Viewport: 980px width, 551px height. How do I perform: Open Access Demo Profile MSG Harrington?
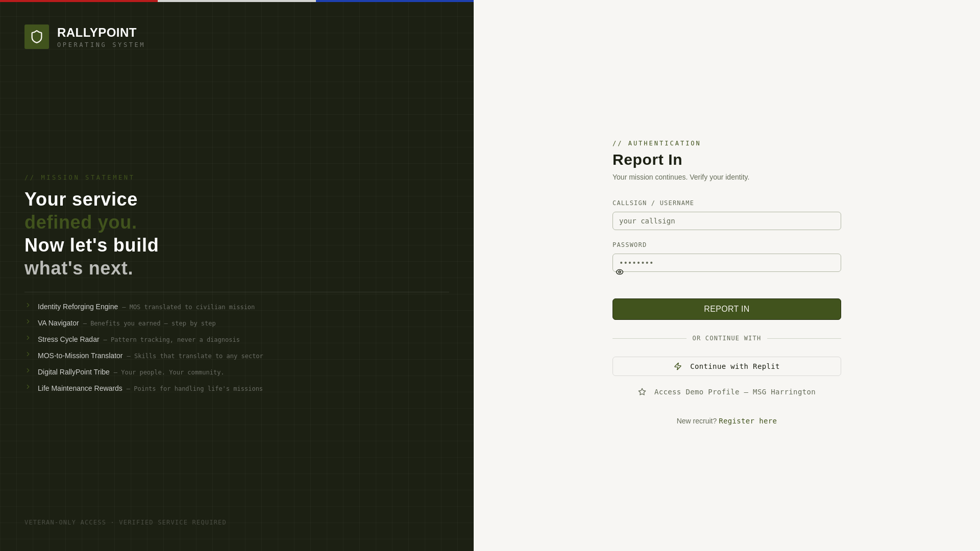pos(727,392)
